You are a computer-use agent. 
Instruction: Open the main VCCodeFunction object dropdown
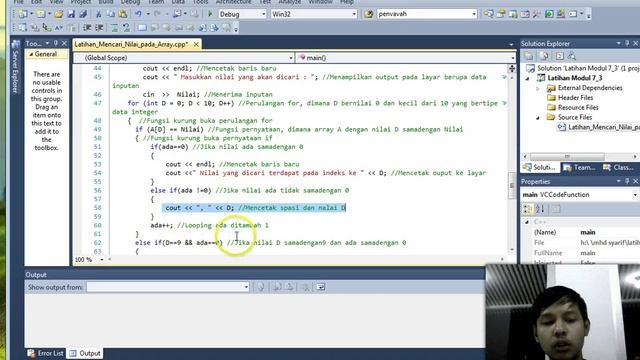(636, 195)
